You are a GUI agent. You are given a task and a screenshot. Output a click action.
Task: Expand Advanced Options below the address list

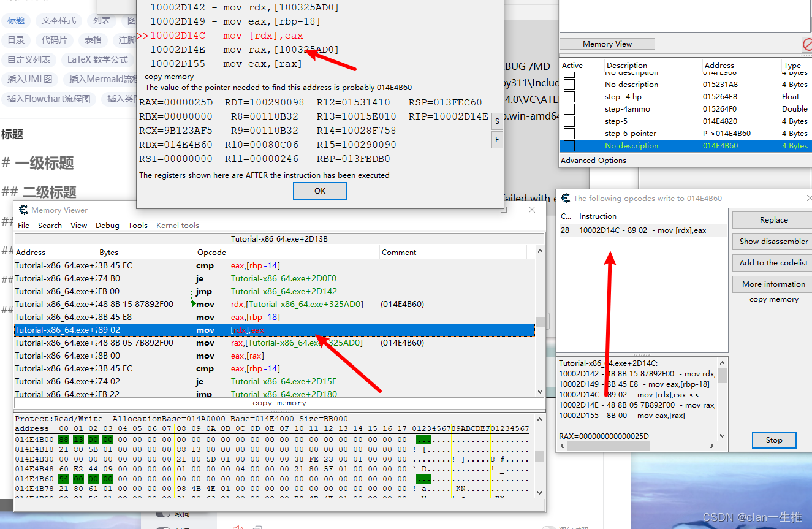tap(593, 160)
